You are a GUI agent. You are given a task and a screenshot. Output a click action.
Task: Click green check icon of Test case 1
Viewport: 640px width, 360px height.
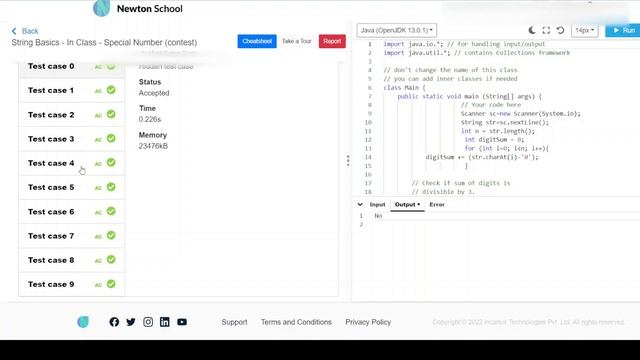[x=111, y=90]
